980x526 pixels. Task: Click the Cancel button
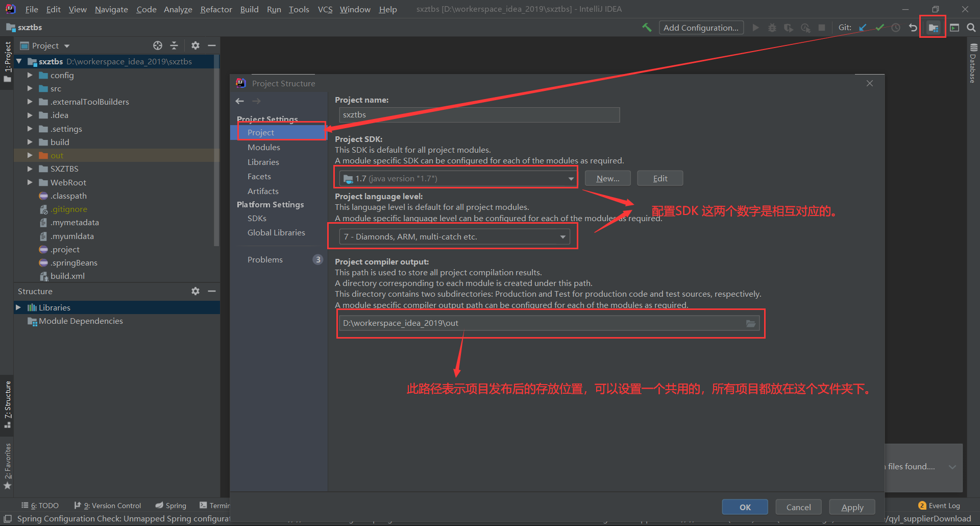tap(799, 507)
